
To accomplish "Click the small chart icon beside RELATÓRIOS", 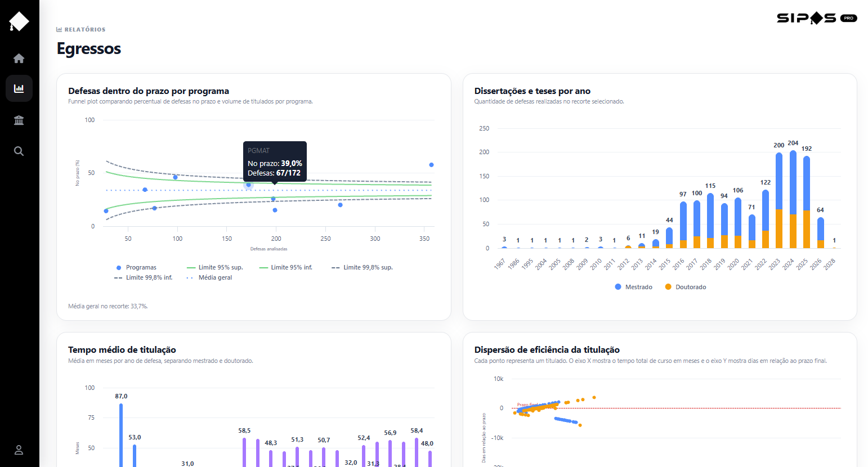I will [x=59, y=29].
